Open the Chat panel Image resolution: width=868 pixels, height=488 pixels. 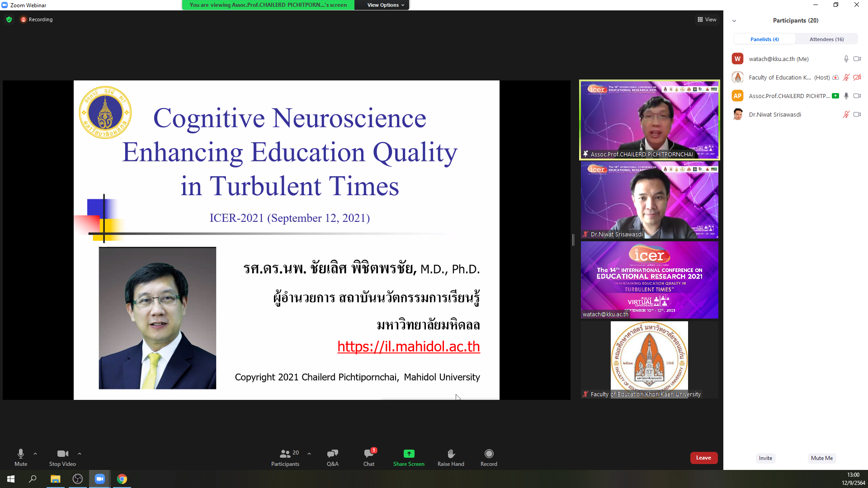368,454
